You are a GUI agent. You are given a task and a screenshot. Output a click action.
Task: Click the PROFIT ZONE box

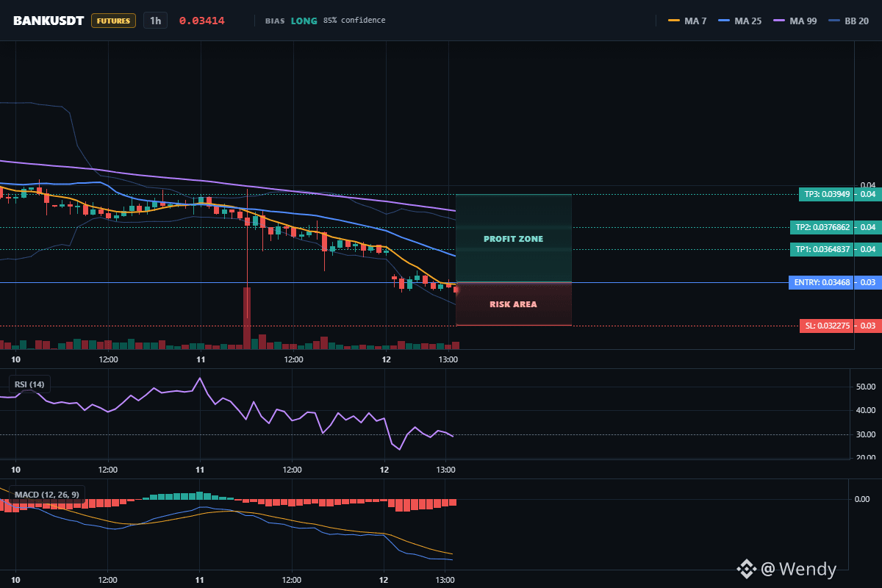(514, 238)
